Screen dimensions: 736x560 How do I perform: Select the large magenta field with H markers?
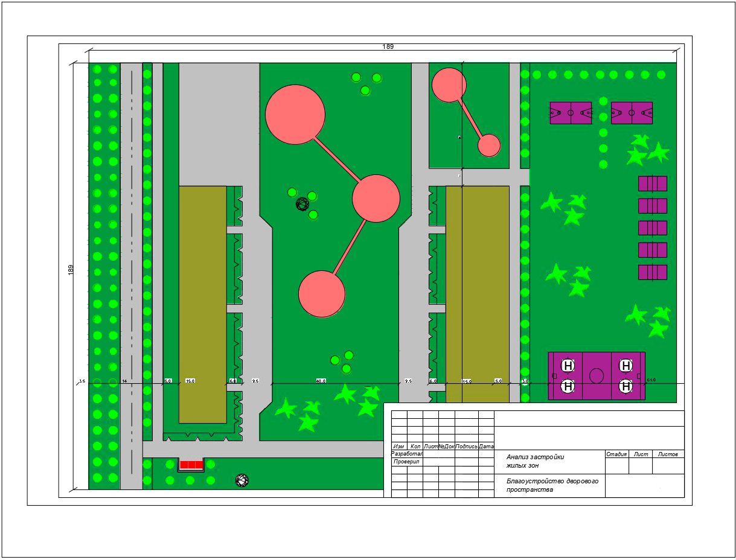pyautogui.click(x=597, y=376)
